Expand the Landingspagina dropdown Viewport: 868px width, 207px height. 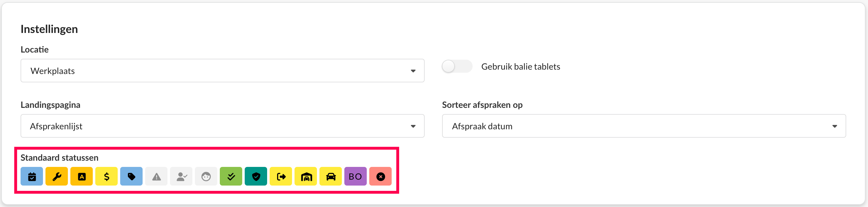(x=222, y=126)
